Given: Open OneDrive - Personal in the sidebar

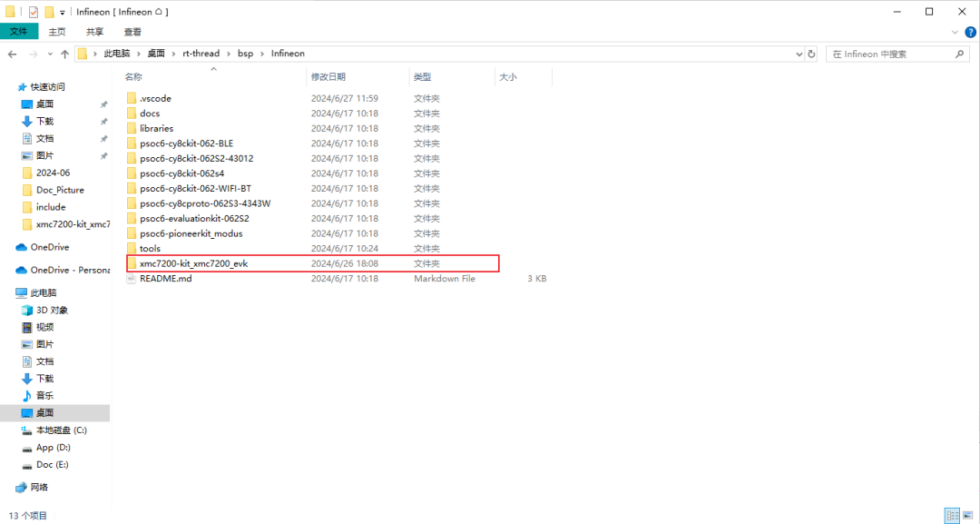Looking at the screenshot, I should [69, 270].
